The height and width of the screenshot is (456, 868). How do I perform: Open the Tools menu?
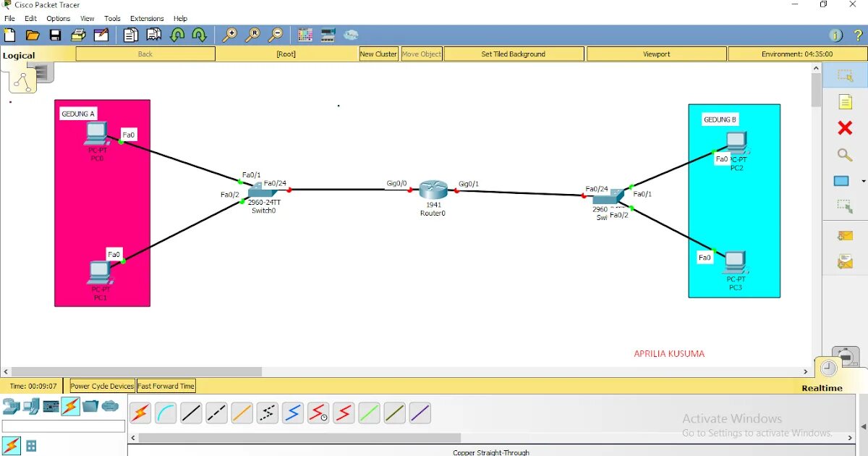[x=112, y=18]
